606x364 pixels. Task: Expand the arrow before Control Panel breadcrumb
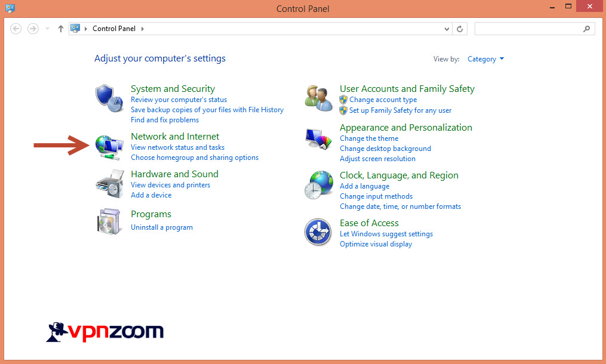click(x=86, y=29)
